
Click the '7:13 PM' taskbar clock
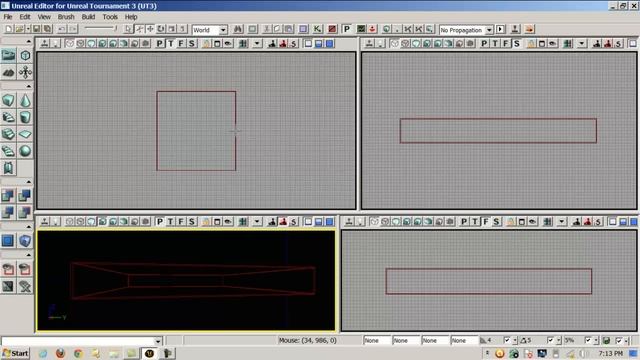611,353
